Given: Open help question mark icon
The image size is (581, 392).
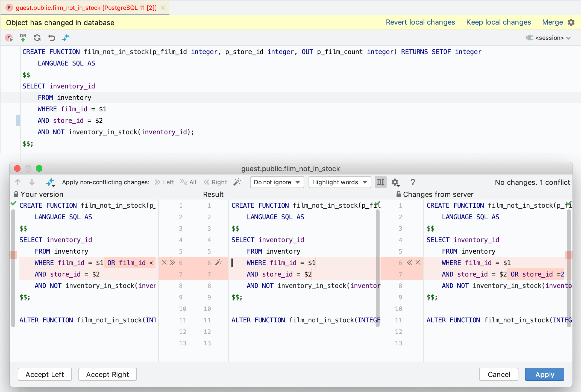Looking at the screenshot, I should pos(413,182).
